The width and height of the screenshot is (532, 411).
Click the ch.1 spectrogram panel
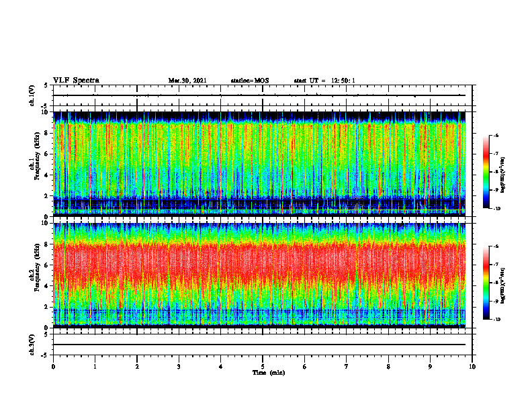(259, 164)
